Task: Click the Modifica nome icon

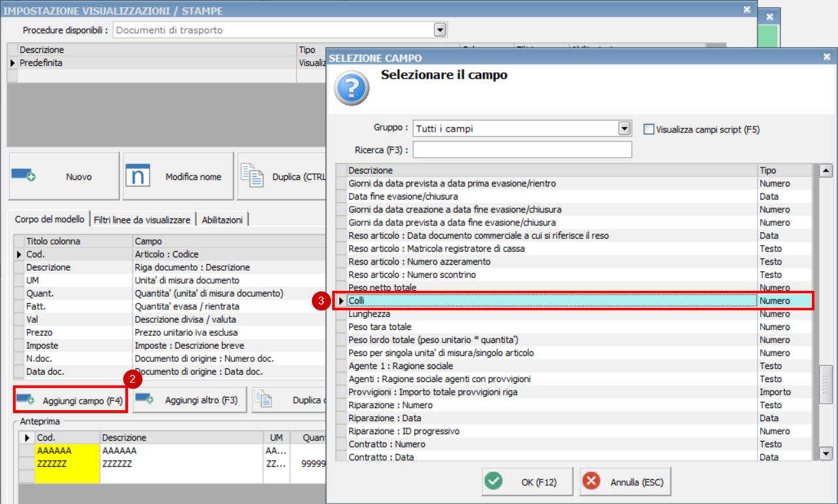Action: (x=138, y=176)
